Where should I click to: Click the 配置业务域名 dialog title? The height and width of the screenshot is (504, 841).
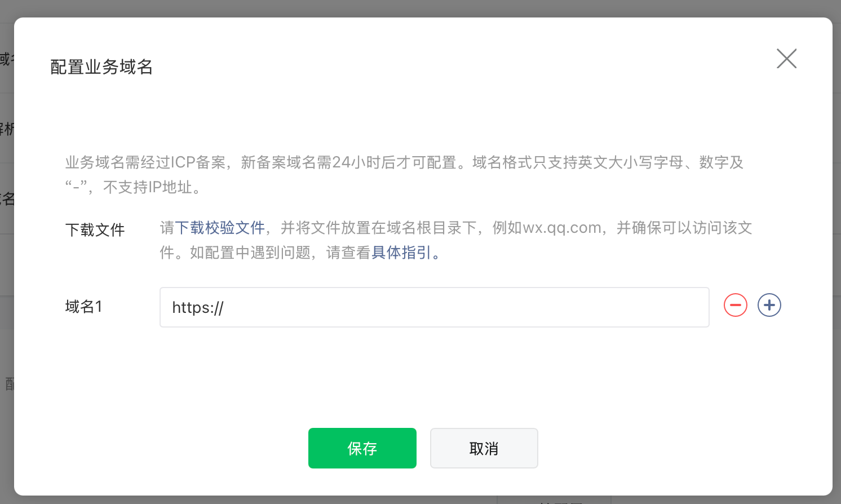tap(101, 67)
